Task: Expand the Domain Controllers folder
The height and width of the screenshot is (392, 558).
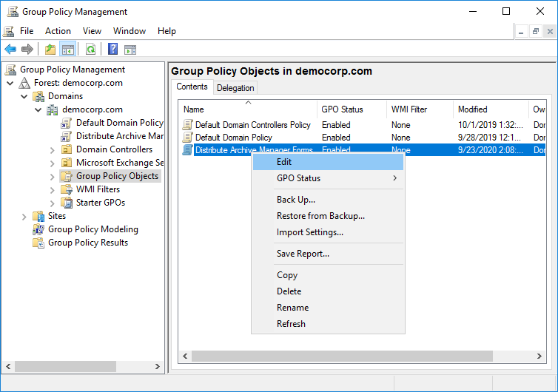Action: 52,149
